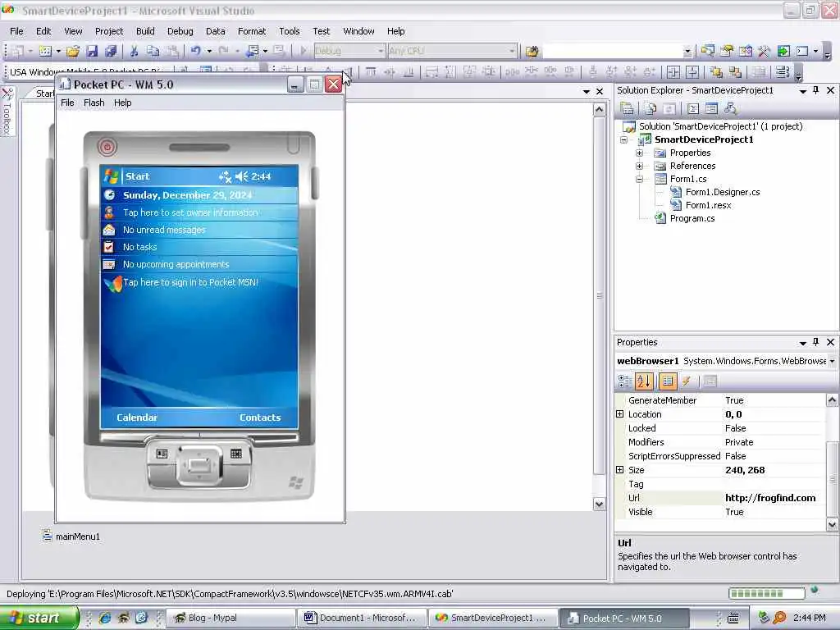This screenshot has height=630, width=840.
Task: Undo the last action in toolbar
Action: coord(195,51)
